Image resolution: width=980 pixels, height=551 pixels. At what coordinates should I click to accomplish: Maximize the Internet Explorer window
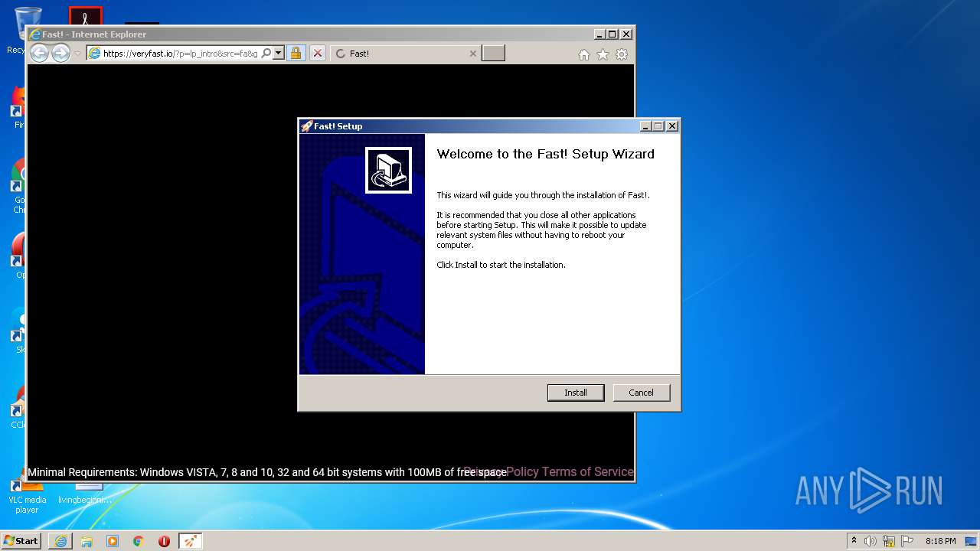tap(612, 34)
